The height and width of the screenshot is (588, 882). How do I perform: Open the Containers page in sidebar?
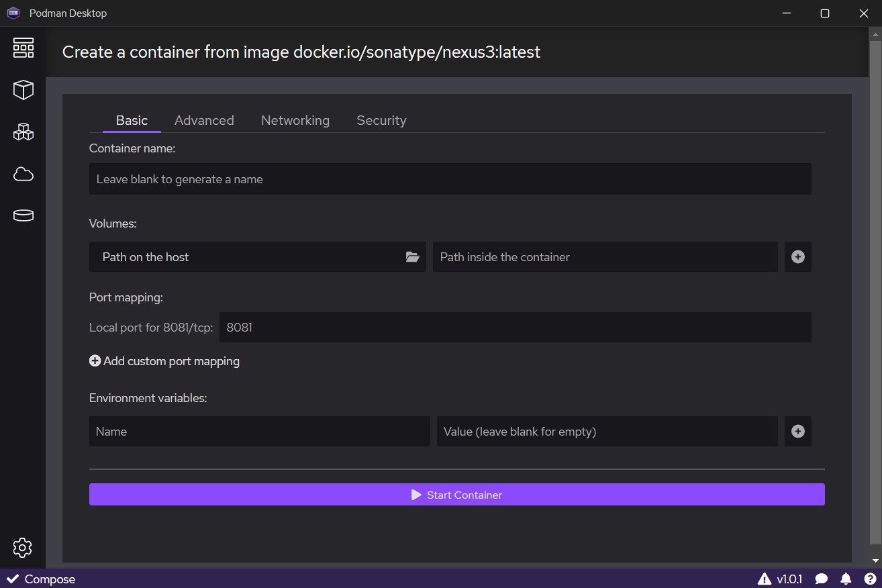click(23, 90)
